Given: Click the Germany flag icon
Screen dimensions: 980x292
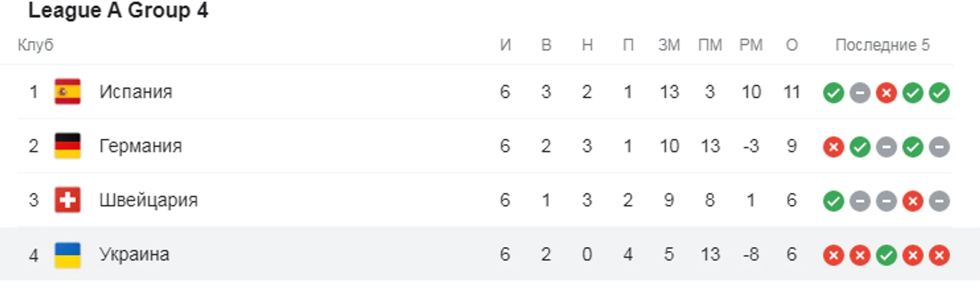Looking at the screenshot, I should 67,146.
